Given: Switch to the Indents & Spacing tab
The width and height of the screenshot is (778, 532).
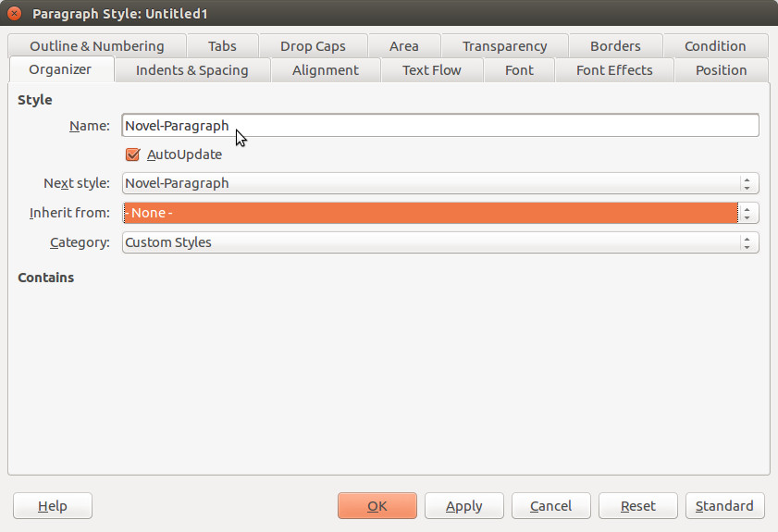Looking at the screenshot, I should pos(192,70).
